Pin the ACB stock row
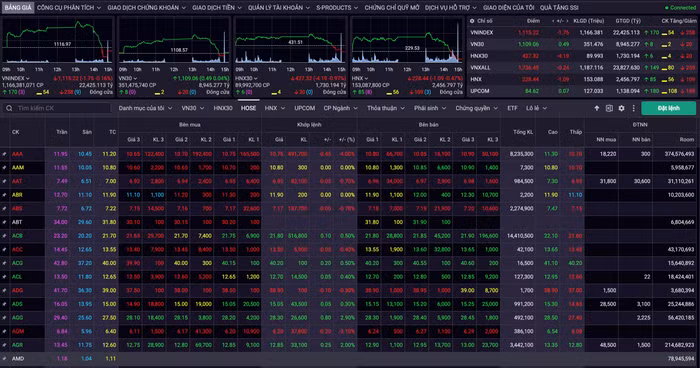Screen dimensions: 700x368 [x=4, y=235]
